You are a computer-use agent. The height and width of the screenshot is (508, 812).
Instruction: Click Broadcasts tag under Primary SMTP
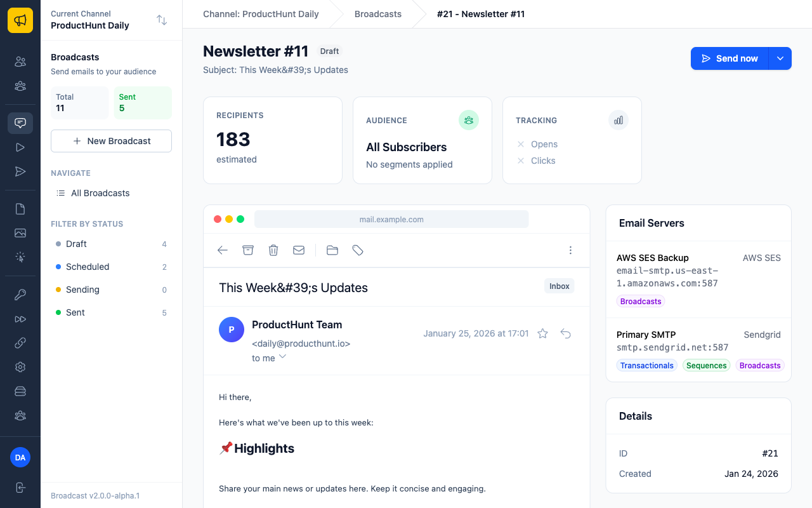[x=760, y=366]
